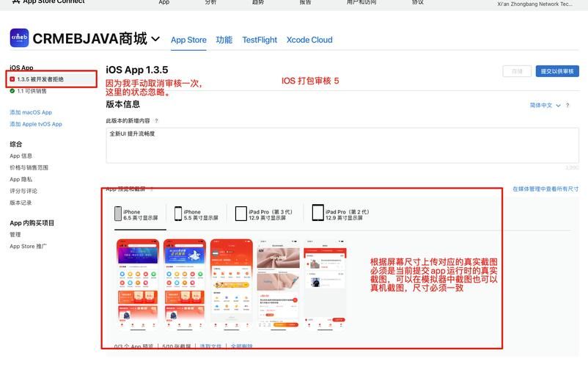Open the 简体中文 language dropdown
This screenshot has height=367, width=588.
(545, 106)
